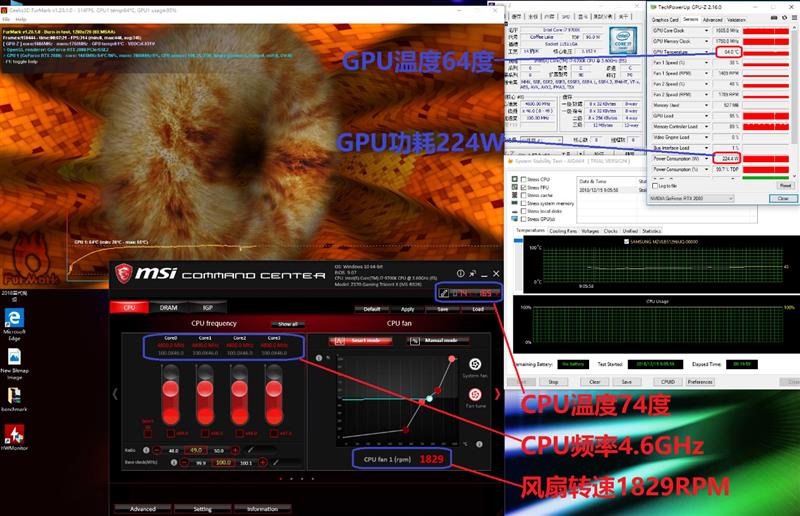Viewport: 800px width, 516px height.
Task: Open HWMonitor desktop shortcut
Action: click(x=15, y=435)
